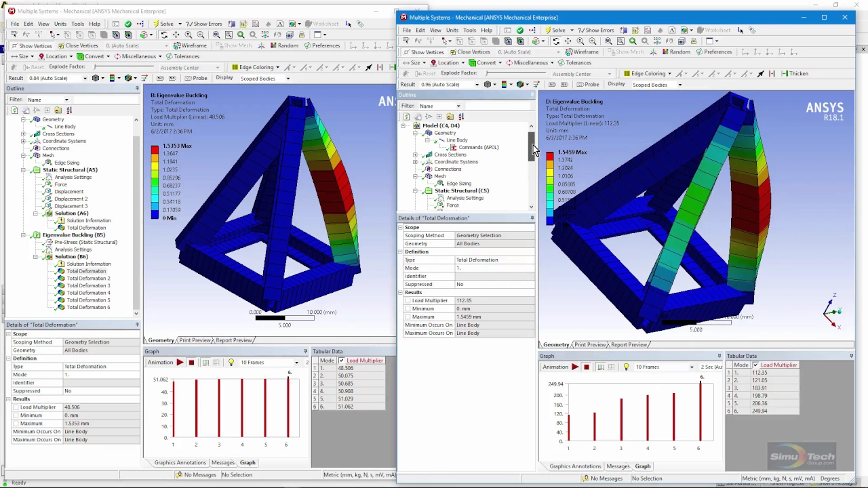This screenshot has width=868, height=488.
Task: Click Thicken annotations button in right window
Action: (795, 73)
